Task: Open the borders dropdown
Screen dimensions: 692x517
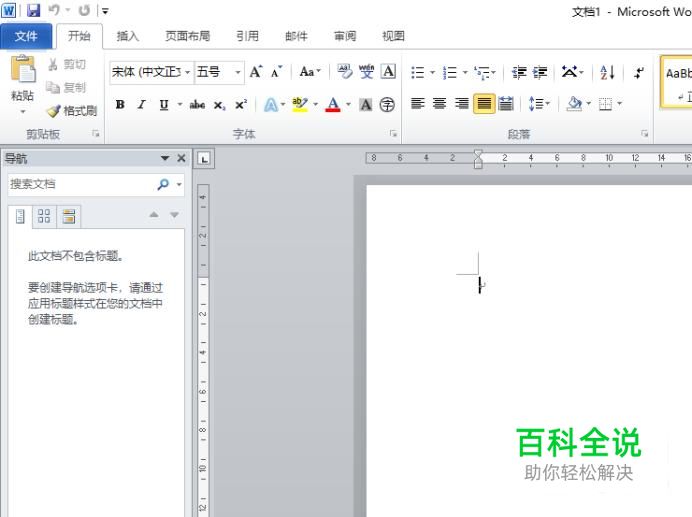Action: pos(620,104)
